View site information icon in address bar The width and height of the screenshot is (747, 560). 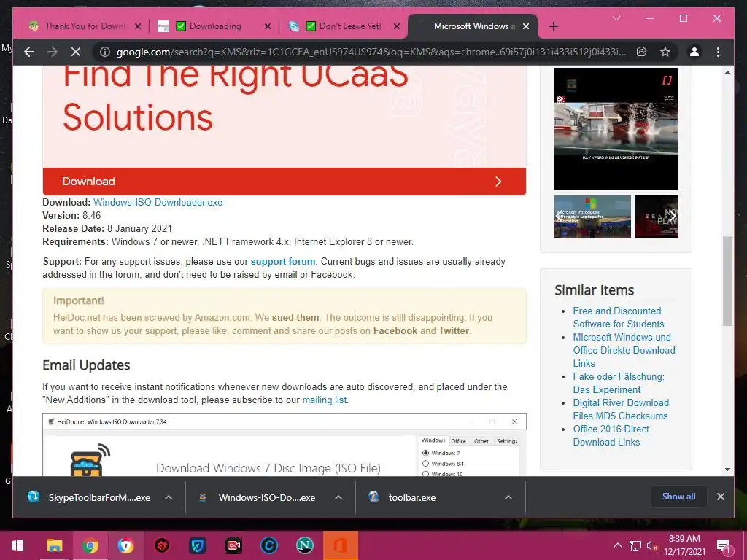click(x=105, y=52)
